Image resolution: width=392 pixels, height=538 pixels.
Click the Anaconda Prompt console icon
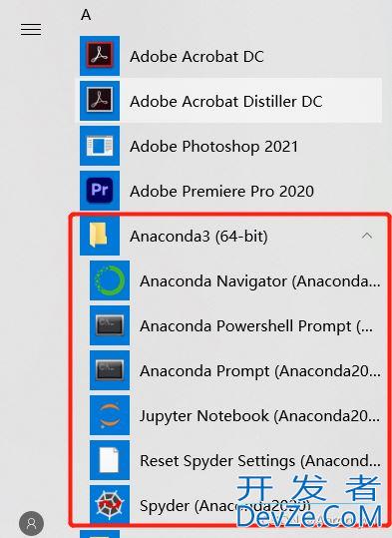pos(110,370)
